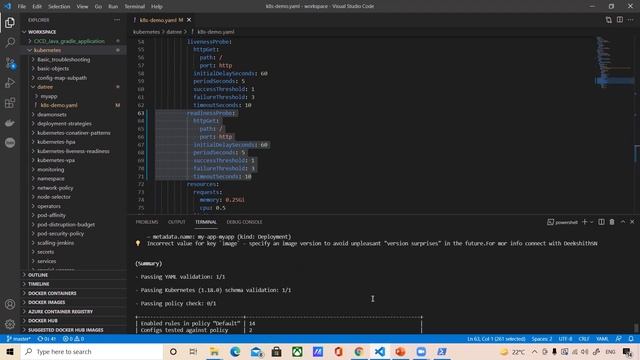
Task: Open the launch profile dropdown beside plus
Action: (x=591, y=222)
